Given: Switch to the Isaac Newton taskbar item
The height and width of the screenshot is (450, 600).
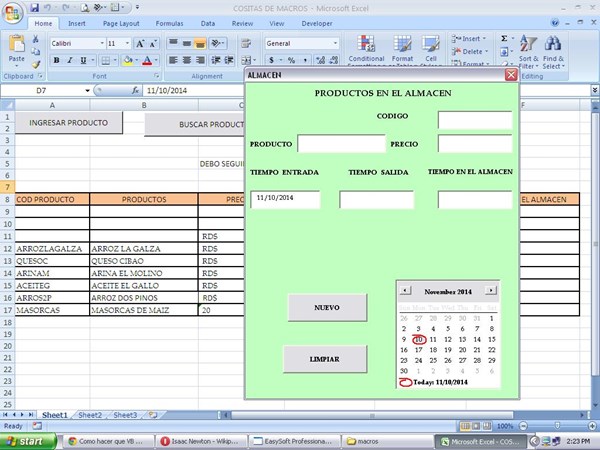Looking at the screenshot, I should click(x=202, y=441).
